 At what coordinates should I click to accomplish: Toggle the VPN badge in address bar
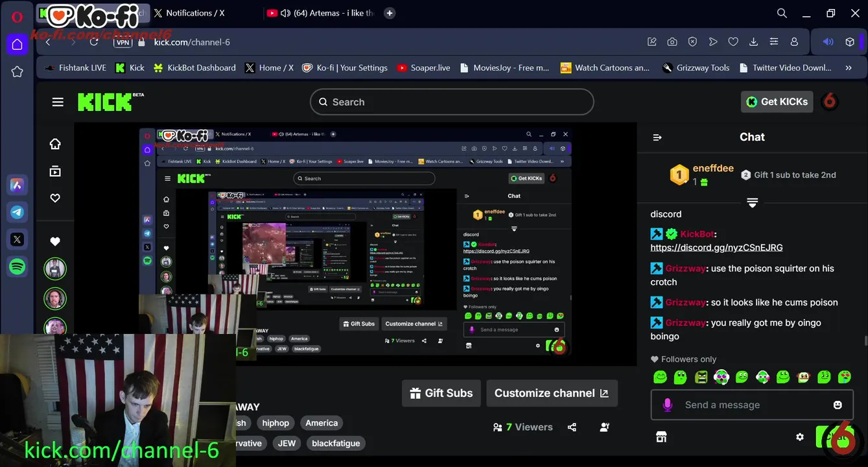click(x=123, y=42)
